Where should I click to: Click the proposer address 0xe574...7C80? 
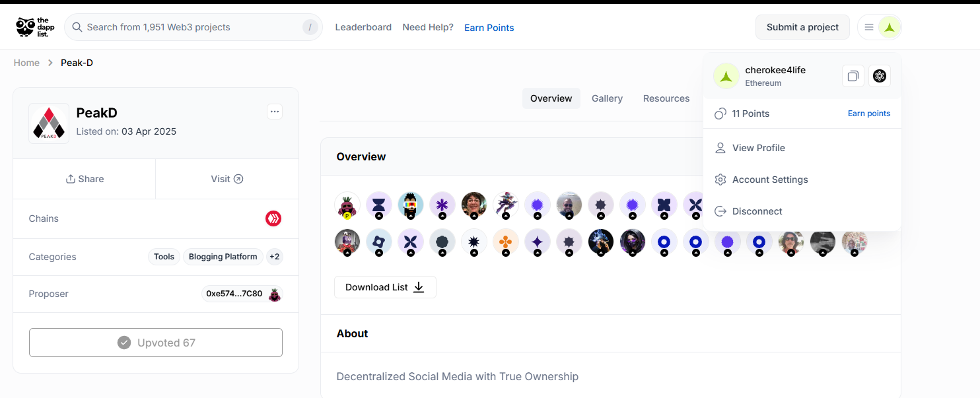tap(234, 294)
